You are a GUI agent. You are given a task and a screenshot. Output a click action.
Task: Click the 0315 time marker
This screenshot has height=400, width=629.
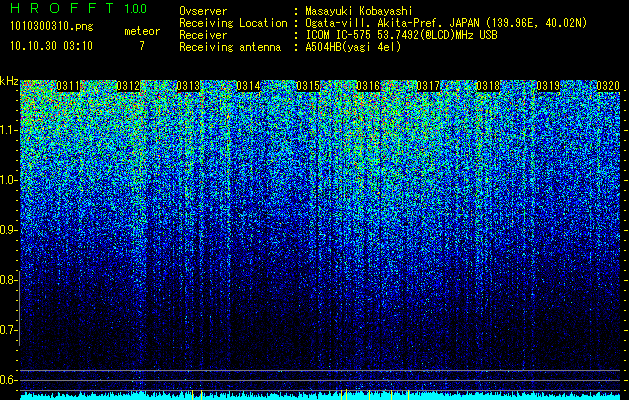point(308,86)
